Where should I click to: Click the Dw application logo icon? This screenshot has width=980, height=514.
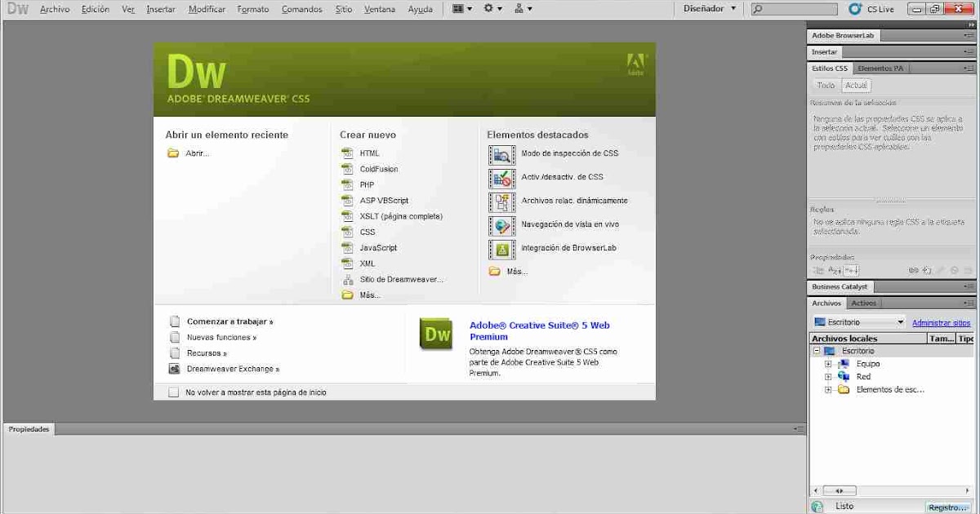18,9
